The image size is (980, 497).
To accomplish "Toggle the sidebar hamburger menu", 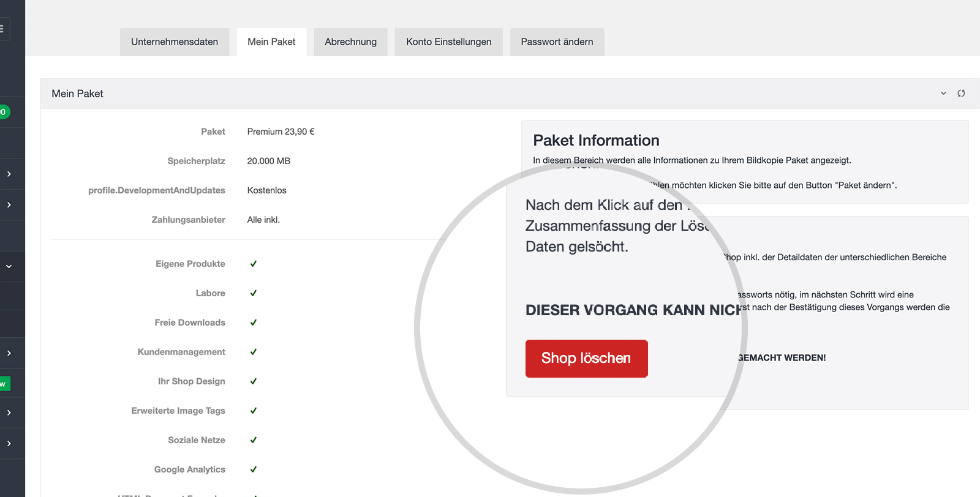I will (x=2, y=29).
